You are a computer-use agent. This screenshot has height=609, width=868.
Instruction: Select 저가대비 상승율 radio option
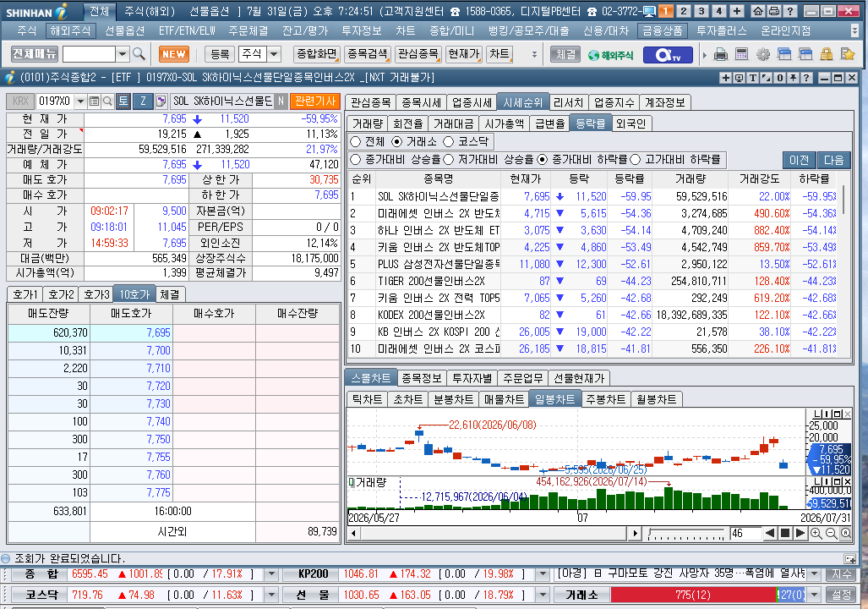coord(449,160)
